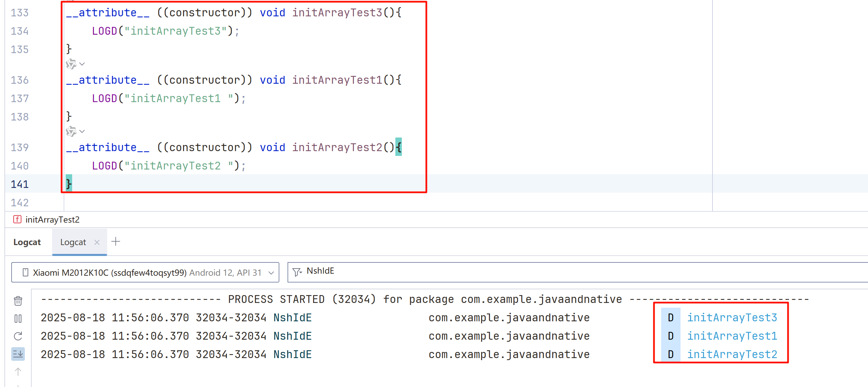Click line number 142 in the gutter
The image size is (868, 387).
point(19,203)
